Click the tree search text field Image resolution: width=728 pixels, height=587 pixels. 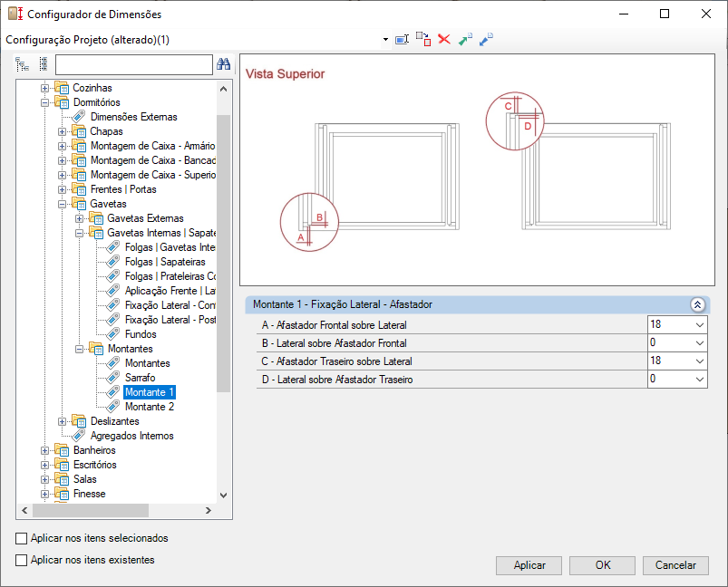[133, 64]
